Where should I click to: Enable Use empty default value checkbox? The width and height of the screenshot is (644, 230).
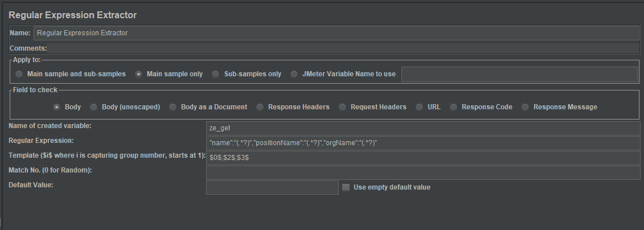coord(346,187)
